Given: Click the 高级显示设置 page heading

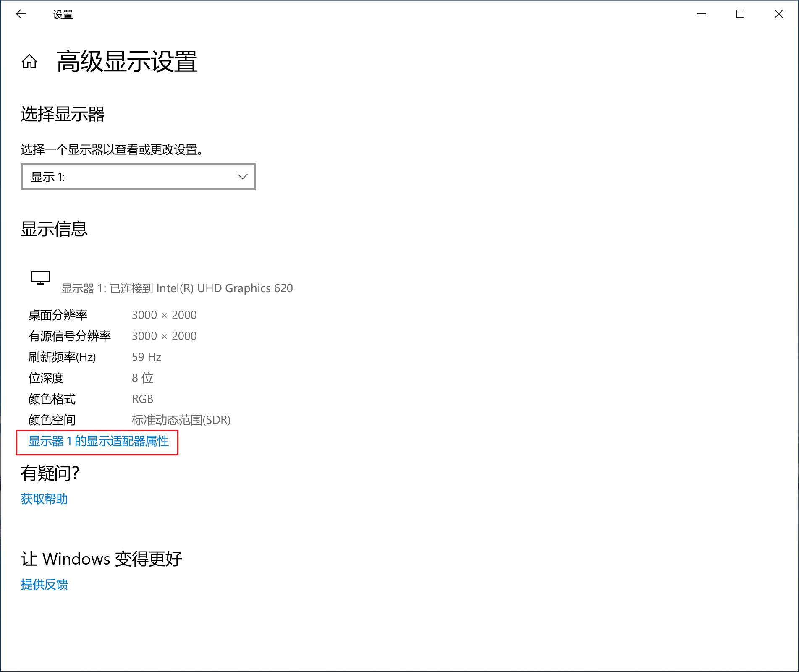Looking at the screenshot, I should (x=127, y=62).
